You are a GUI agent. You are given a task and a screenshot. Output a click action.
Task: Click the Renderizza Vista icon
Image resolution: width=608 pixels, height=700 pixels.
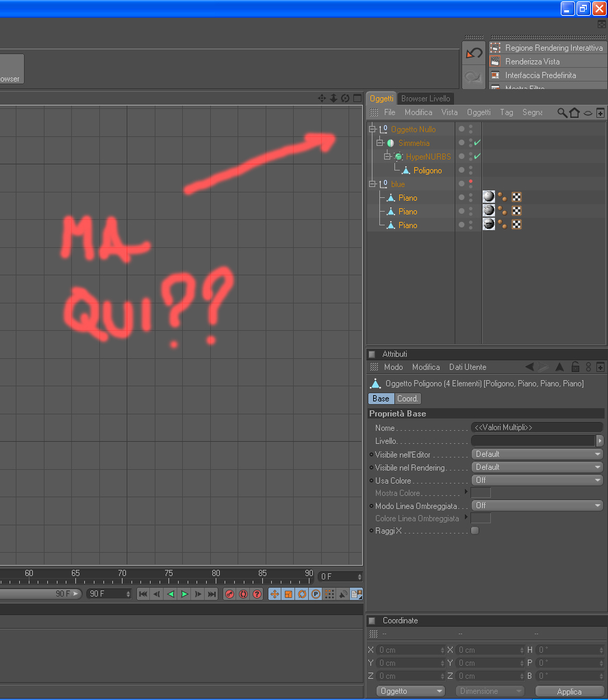[496, 61]
